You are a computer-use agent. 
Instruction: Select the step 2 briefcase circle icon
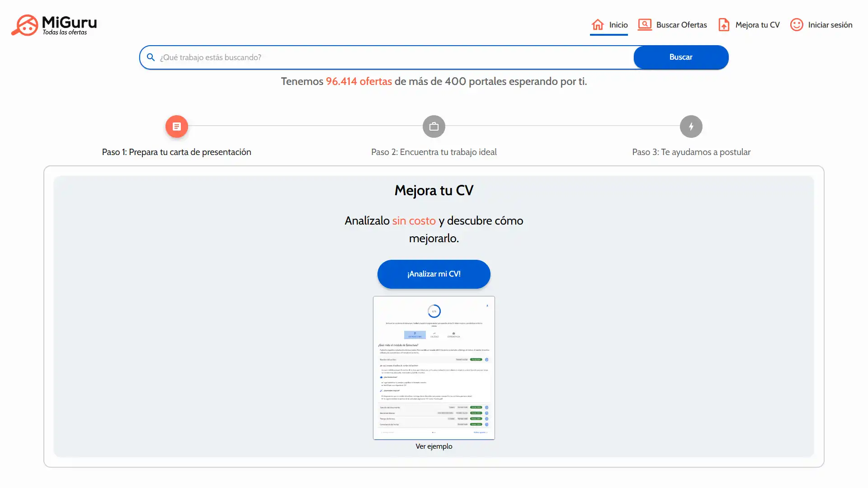pos(434,127)
